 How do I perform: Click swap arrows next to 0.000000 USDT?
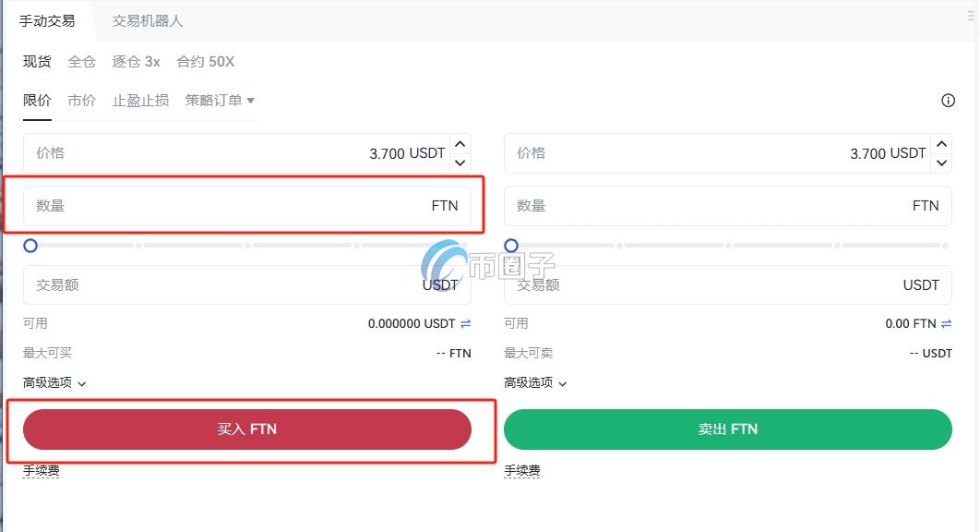coord(465,323)
